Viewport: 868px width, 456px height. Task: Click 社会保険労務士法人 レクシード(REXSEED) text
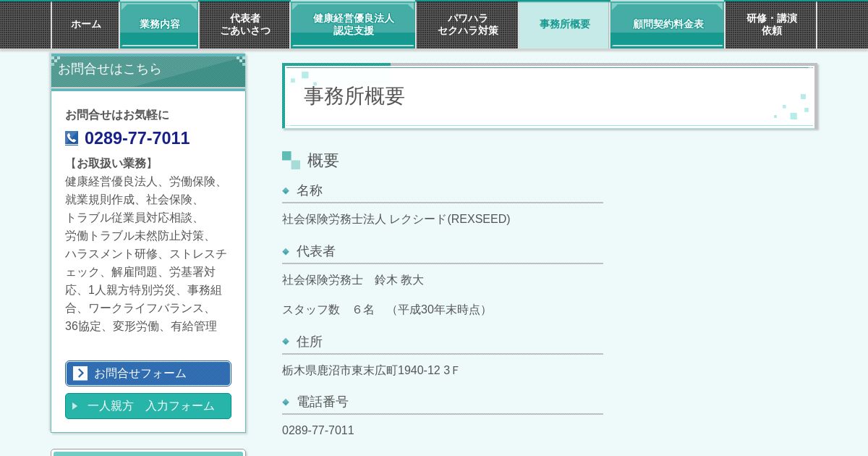396,219
